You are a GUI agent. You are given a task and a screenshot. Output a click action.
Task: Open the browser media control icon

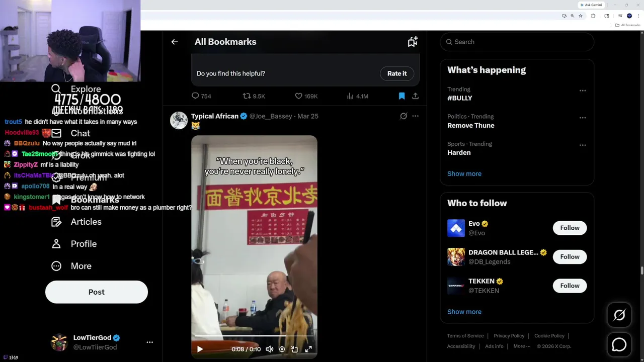tap(620, 16)
